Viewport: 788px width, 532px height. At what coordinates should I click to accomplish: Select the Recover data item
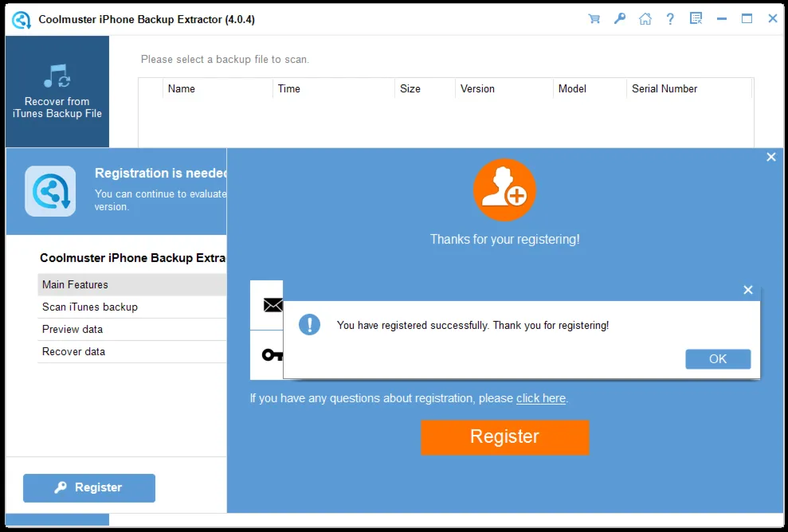[x=131, y=352]
